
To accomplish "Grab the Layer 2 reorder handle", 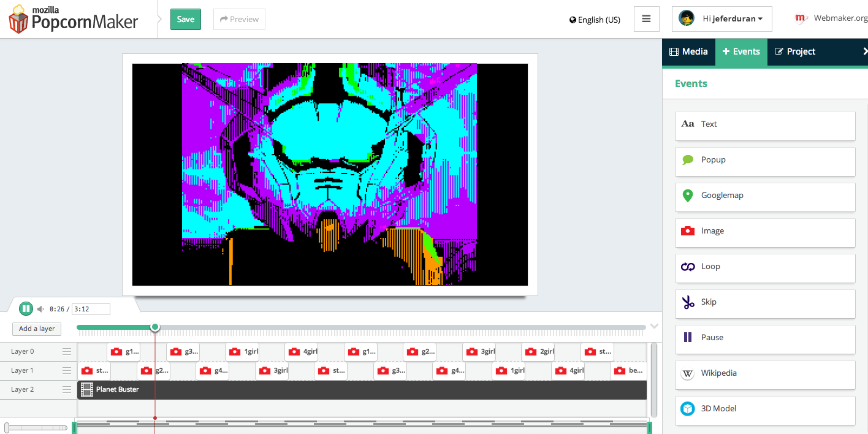I will click(x=67, y=390).
